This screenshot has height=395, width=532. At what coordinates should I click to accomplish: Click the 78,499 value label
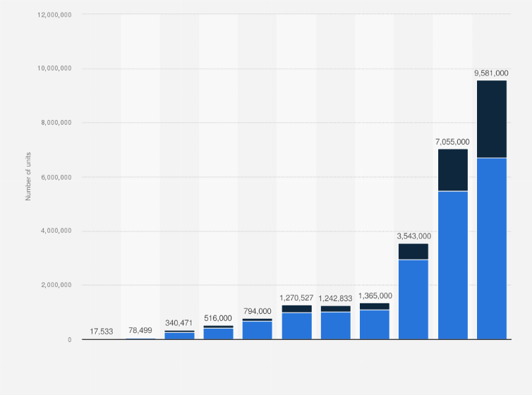click(x=140, y=330)
